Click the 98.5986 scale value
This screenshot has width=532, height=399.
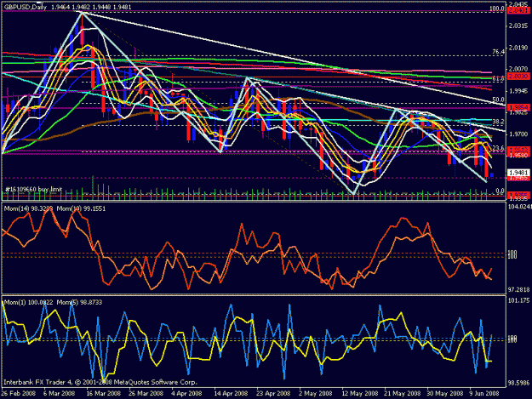point(518,384)
